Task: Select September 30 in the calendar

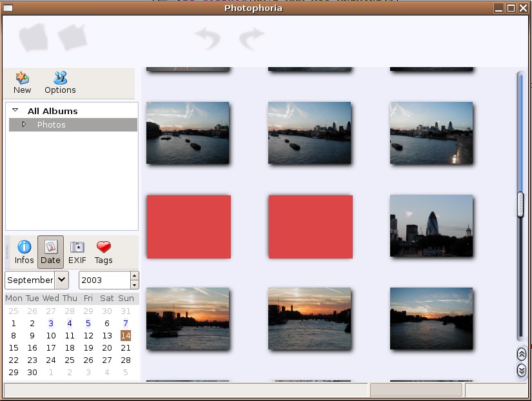Action: (32, 372)
